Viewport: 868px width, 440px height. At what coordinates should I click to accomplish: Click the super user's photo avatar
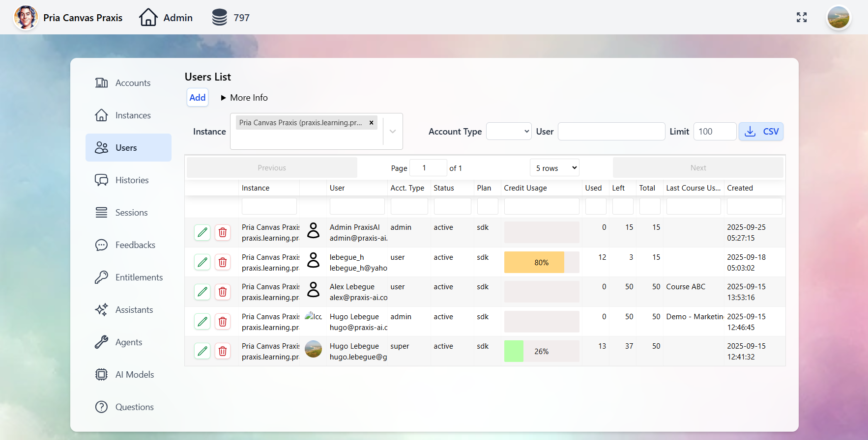point(313,349)
